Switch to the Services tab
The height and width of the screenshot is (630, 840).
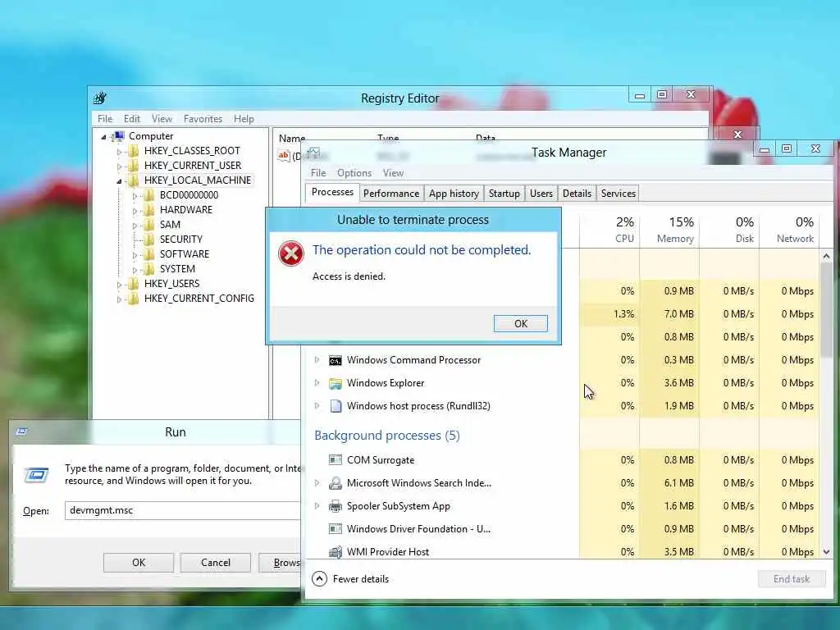619,194
